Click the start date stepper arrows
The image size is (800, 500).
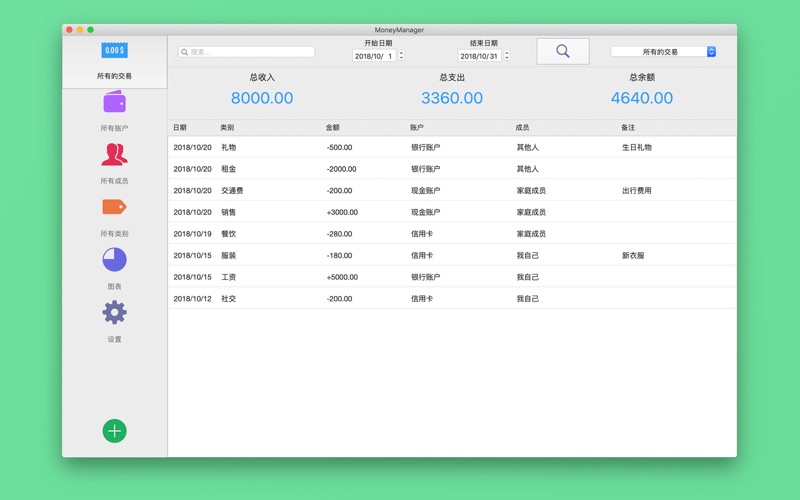[402, 56]
